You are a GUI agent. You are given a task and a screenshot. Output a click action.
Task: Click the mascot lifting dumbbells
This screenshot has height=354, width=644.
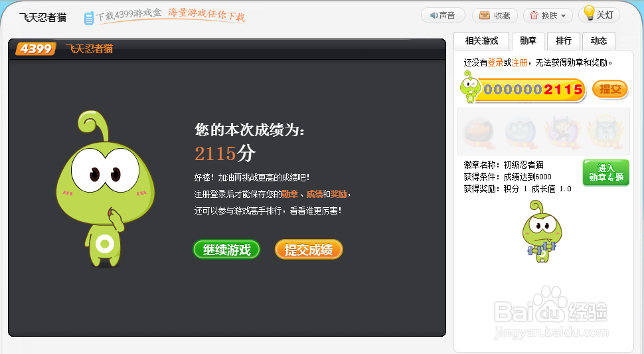pyautogui.click(x=542, y=232)
